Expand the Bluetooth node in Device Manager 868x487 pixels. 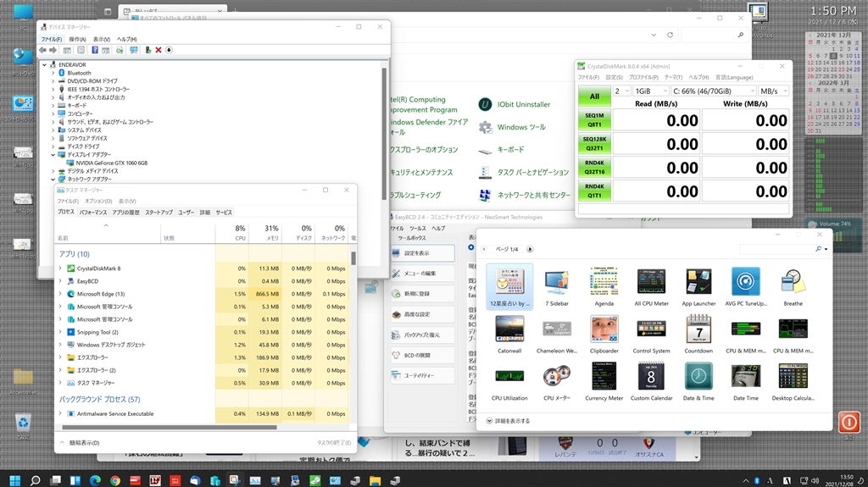(53, 73)
